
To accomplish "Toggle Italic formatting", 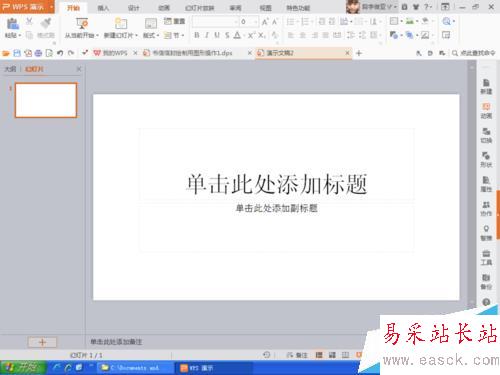I will coord(207,35).
